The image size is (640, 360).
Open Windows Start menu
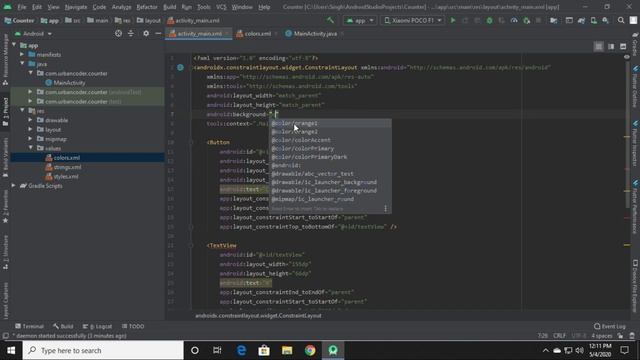tap(11, 350)
